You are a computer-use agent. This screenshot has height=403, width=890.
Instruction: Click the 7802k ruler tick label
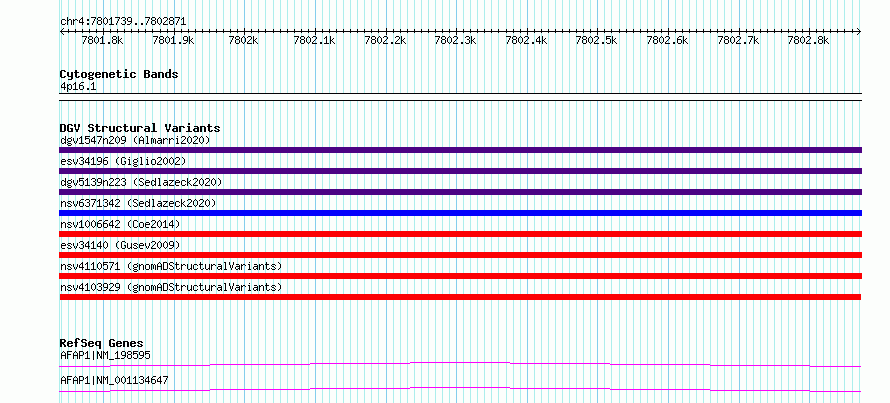pos(244,41)
